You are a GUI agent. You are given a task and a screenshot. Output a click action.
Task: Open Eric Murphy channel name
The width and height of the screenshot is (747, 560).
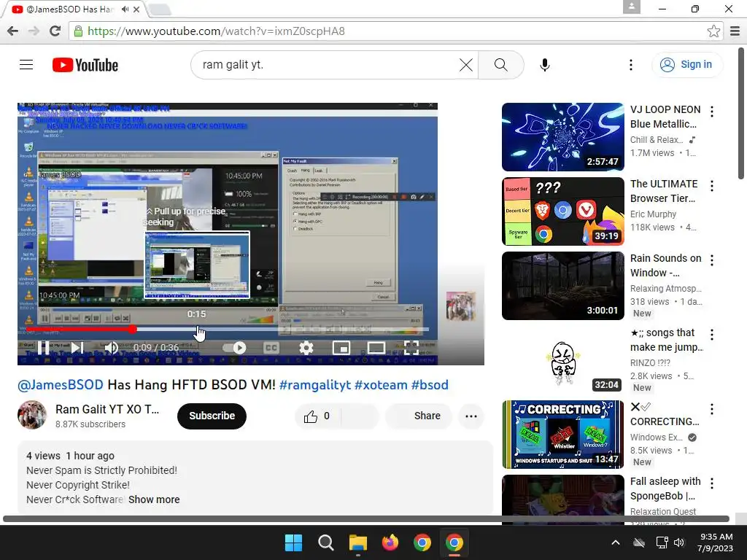tap(653, 214)
